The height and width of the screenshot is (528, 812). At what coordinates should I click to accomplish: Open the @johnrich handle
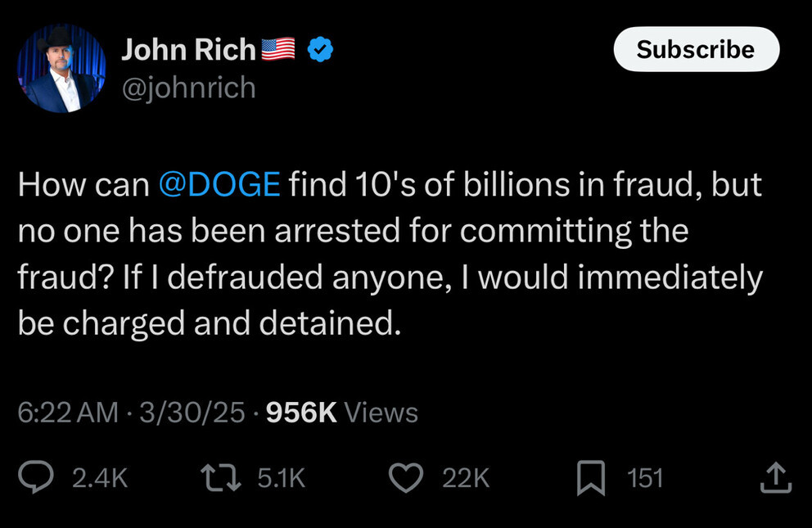point(188,87)
